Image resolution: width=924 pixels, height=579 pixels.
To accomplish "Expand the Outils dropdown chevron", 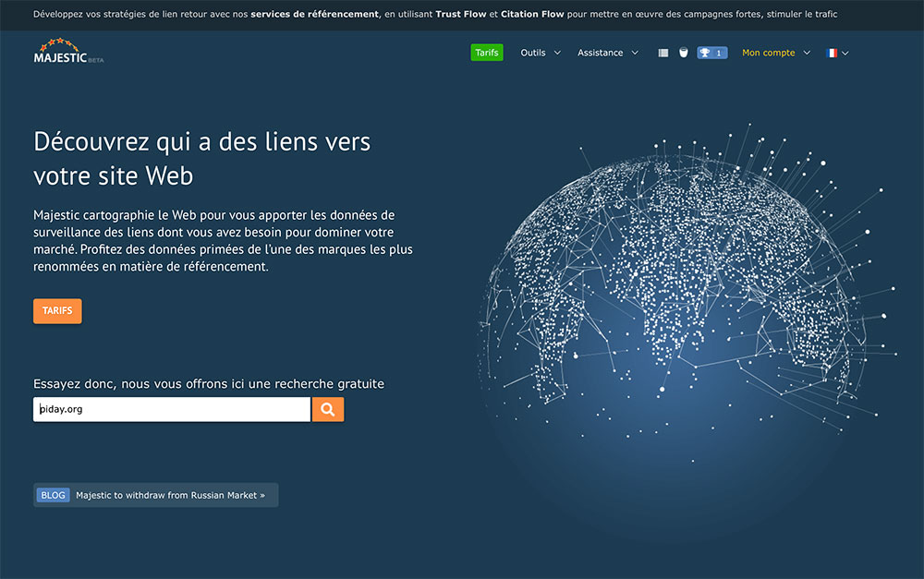I will click(x=557, y=53).
